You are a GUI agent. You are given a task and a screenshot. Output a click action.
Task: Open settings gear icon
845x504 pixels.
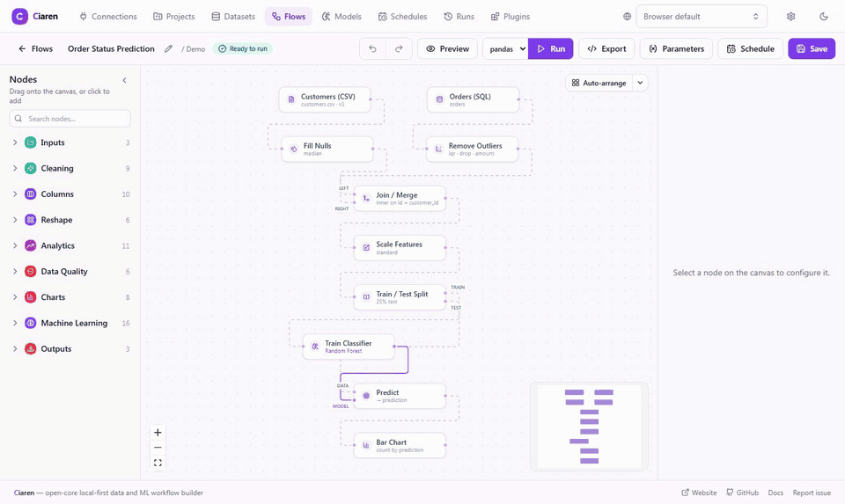(x=790, y=17)
